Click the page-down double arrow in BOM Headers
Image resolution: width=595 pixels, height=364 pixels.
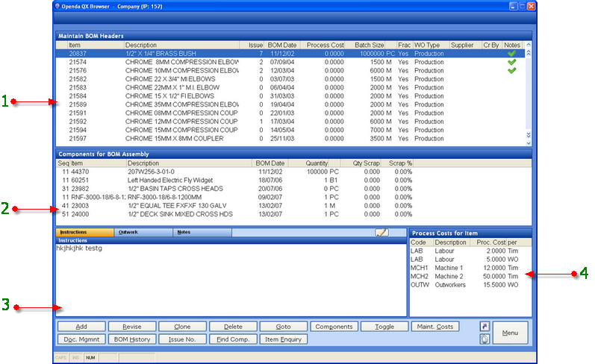(x=529, y=135)
